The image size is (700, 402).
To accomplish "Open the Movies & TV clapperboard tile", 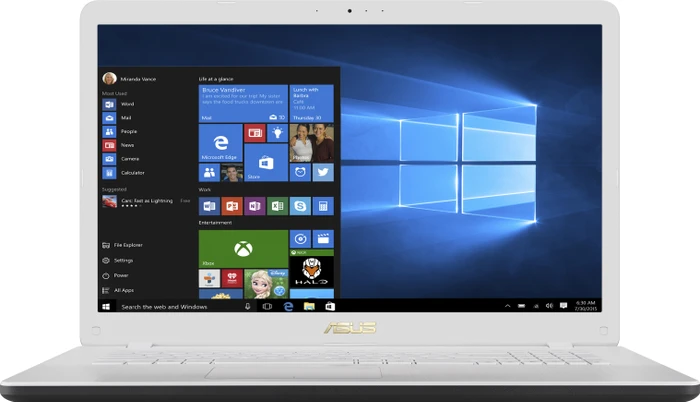I will [x=323, y=239].
